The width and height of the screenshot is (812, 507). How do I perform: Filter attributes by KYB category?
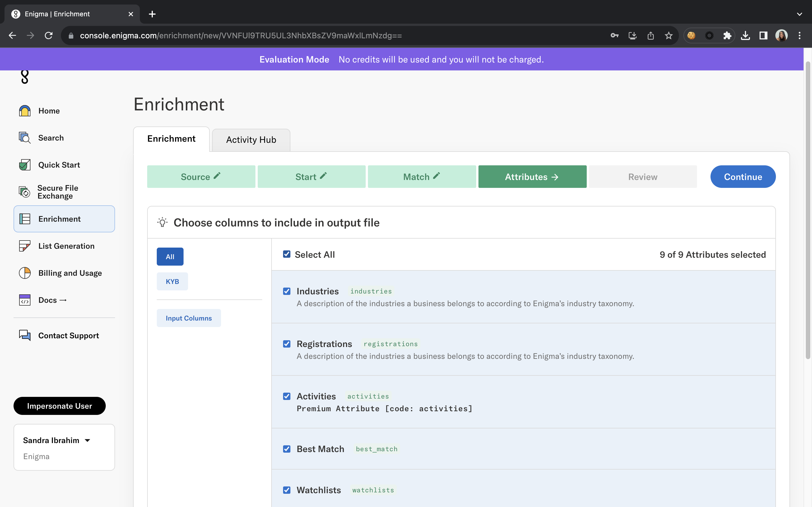pyautogui.click(x=172, y=281)
